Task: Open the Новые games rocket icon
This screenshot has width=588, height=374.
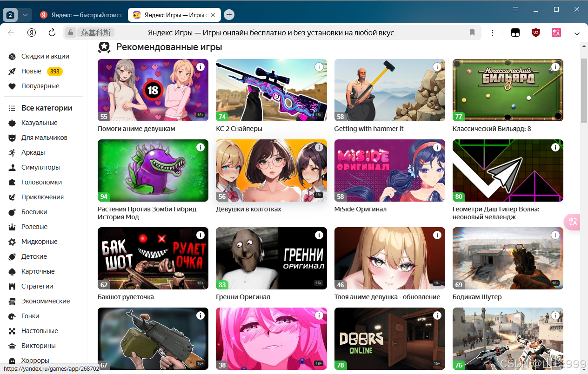Action: [13, 71]
